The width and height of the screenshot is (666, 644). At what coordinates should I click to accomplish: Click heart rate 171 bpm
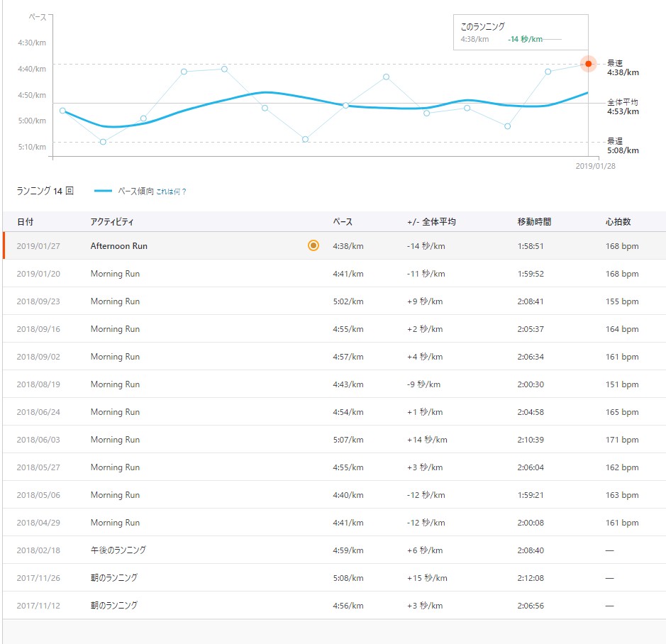click(x=622, y=439)
